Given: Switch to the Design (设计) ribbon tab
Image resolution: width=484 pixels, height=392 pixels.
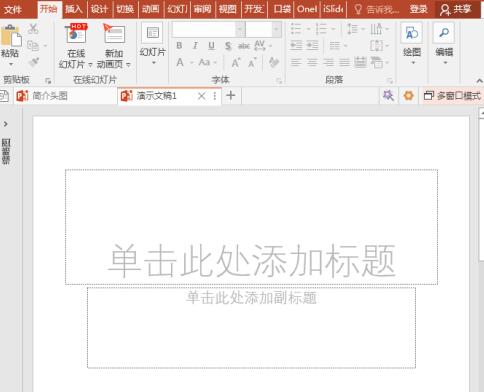Looking at the screenshot, I should pyautogui.click(x=99, y=9).
